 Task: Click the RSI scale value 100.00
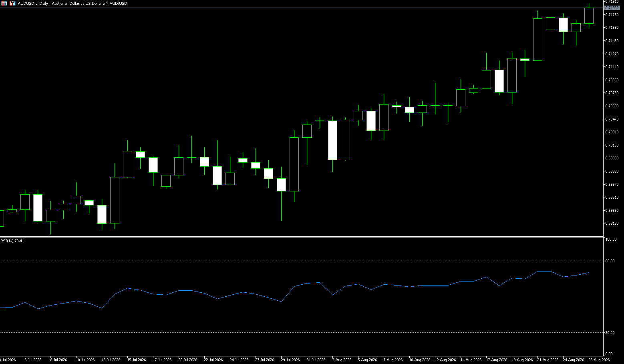(x=611, y=239)
